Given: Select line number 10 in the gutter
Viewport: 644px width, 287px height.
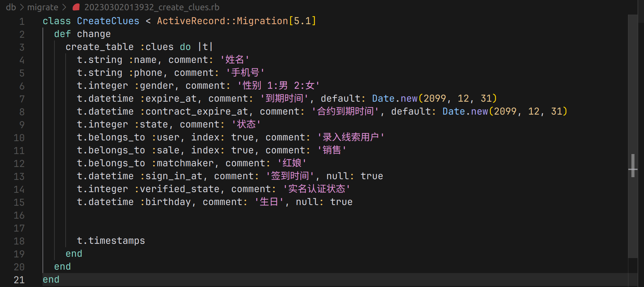Looking at the screenshot, I should 19,138.
